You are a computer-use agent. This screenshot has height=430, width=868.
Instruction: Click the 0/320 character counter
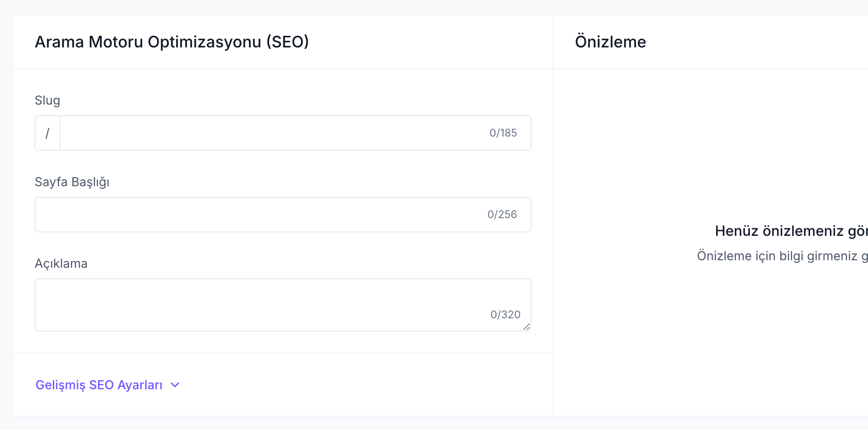click(x=505, y=314)
